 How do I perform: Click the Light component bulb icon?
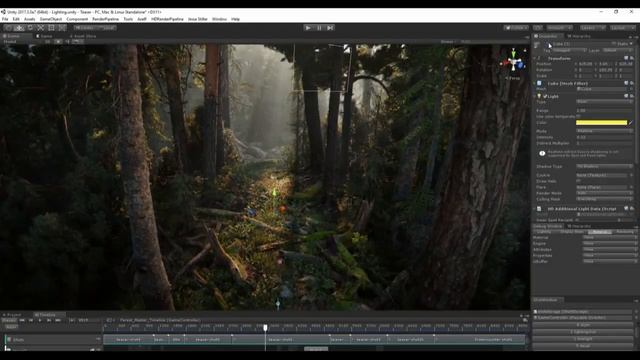(539, 96)
